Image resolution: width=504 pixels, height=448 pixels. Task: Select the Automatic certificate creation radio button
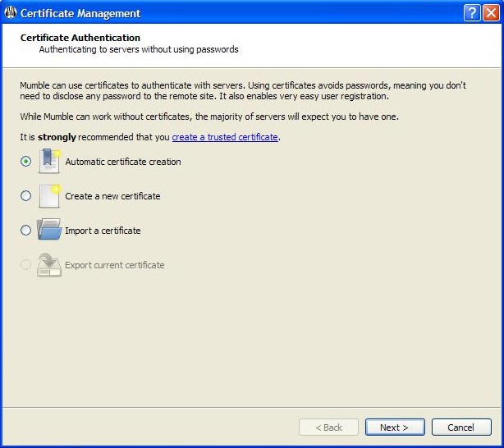25,161
